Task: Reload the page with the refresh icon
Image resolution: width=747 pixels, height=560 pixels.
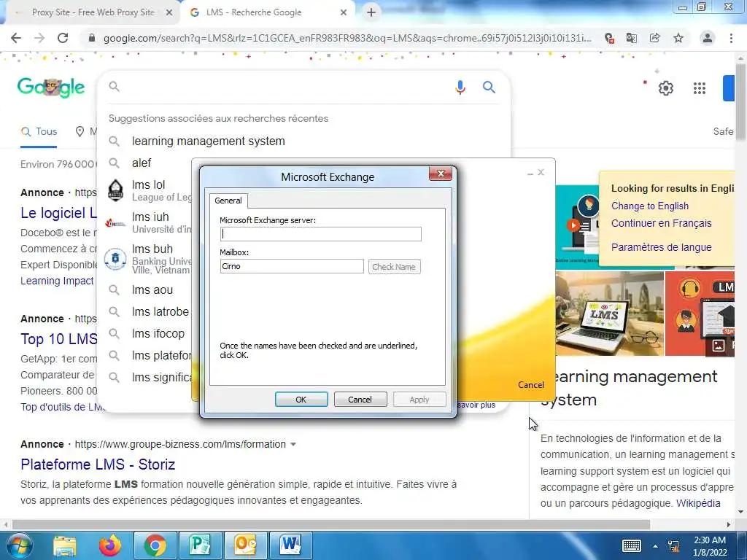Action: tap(63, 38)
